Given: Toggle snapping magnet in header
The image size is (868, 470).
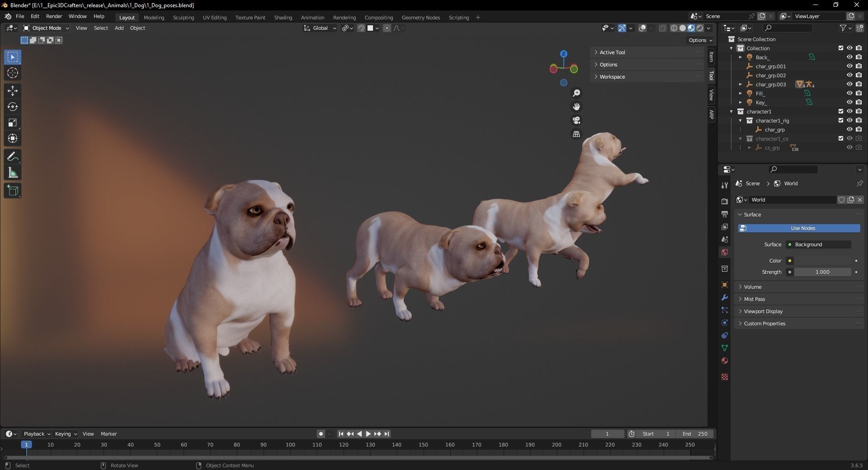Looking at the screenshot, I should coord(361,28).
